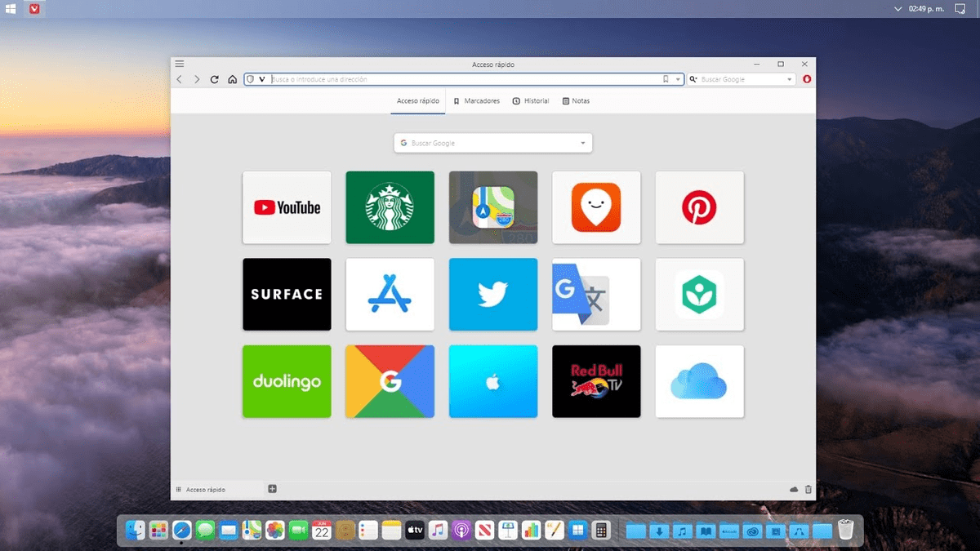The image size is (980, 551).
Task: Open the browser home page
Action: click(232, 79)
